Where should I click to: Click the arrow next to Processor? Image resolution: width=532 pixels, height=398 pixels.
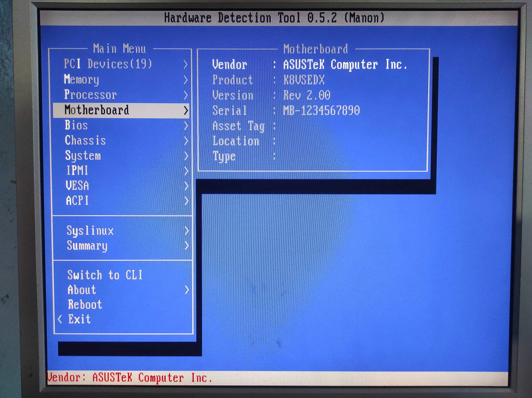click(186, 95)
